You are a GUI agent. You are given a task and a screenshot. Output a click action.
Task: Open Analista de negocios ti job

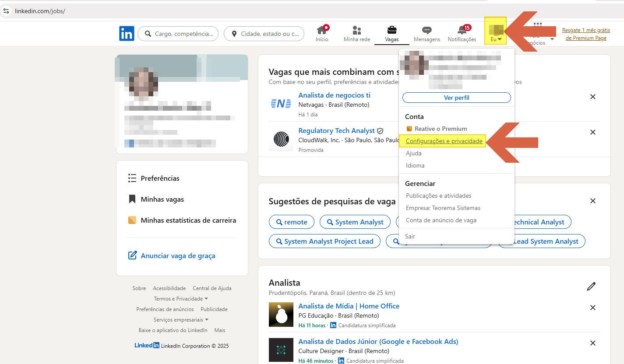tap(334, 95)
